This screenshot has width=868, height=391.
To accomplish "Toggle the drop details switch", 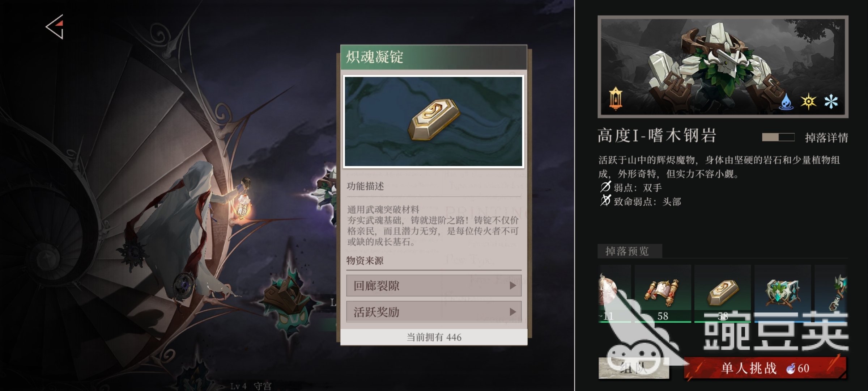I will [778, 137].
